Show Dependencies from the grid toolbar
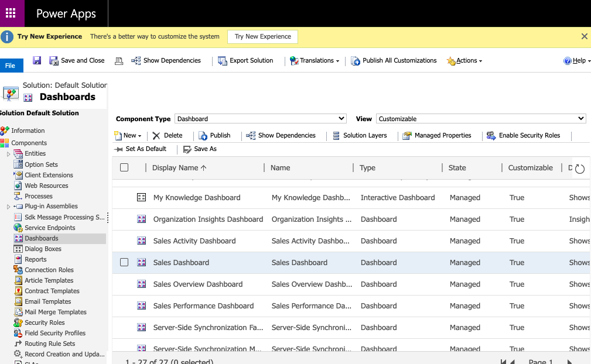The height and width of the screenshot is (364, 591). point(281,136)
